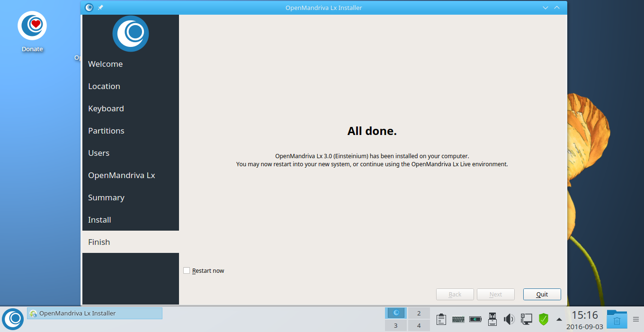The width and height of the screenshot is (644, 332).
Task: Click OpenMandriva Lx Installer taskbar entry
Action: click(x=95, y=313)
